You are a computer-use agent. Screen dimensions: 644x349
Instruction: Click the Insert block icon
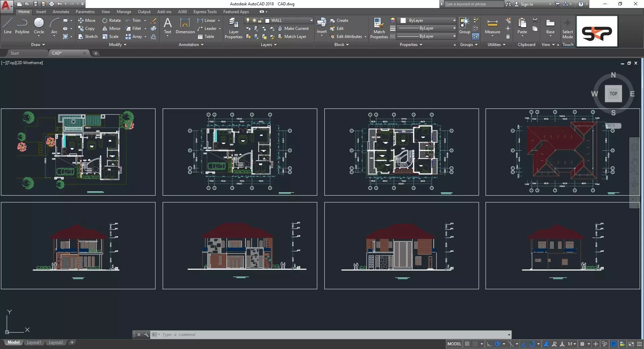(x=322, y=26)
